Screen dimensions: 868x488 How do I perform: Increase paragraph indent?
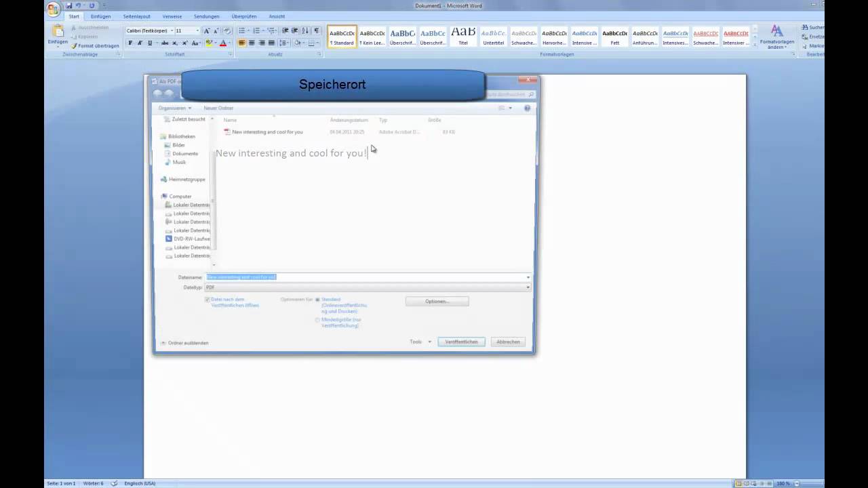[295, 30]
